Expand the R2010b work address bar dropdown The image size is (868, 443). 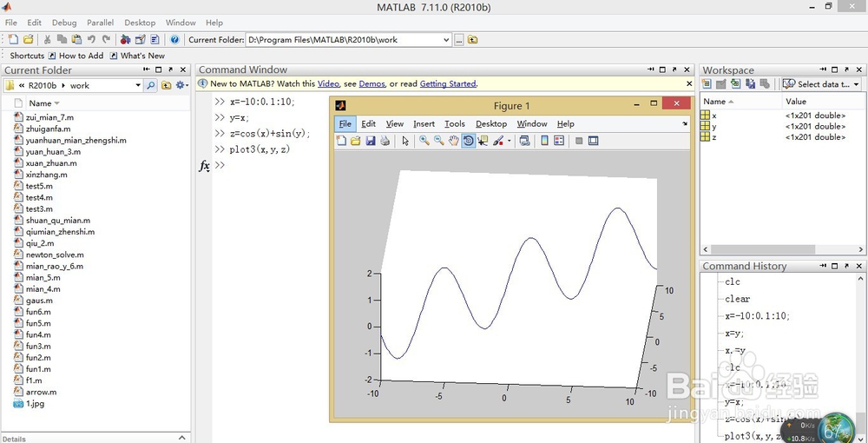tap(138, 85)
